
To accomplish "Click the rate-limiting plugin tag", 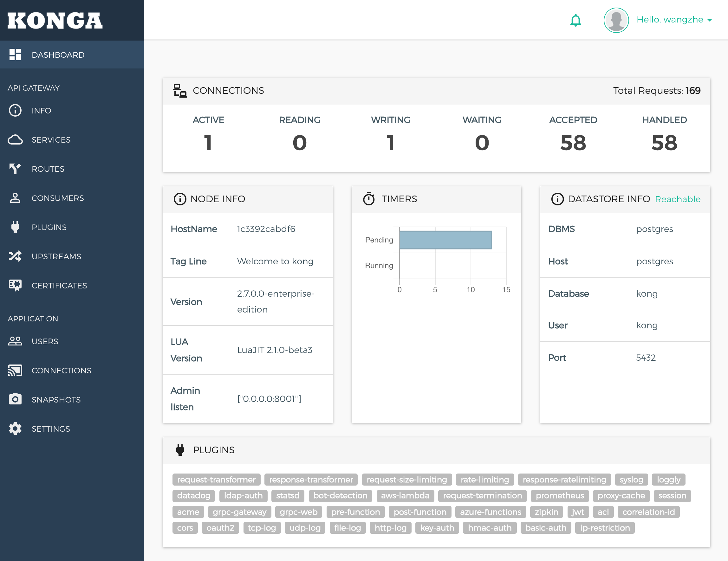I will point(484,479).
